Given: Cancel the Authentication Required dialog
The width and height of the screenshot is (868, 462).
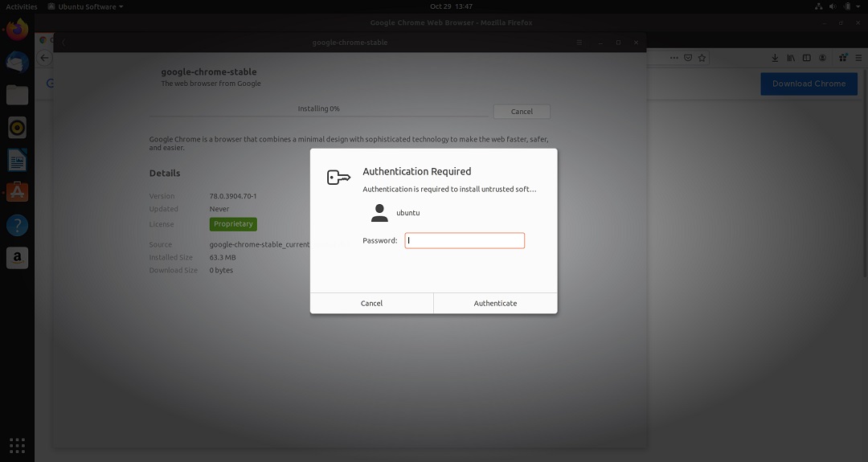Looking at the screenshot, I should pyautogui.click(x=371, y=303).
